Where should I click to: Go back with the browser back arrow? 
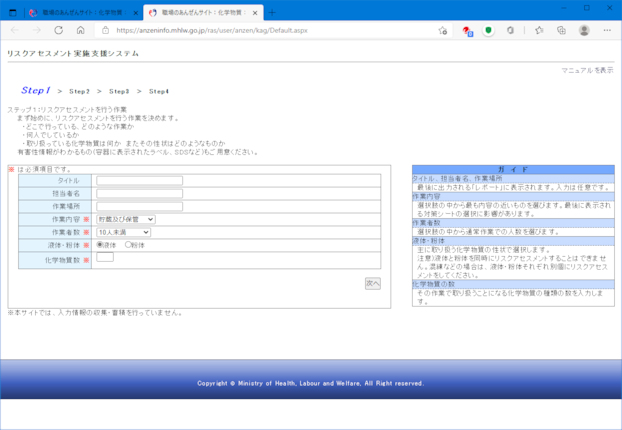tap(15, 30)
